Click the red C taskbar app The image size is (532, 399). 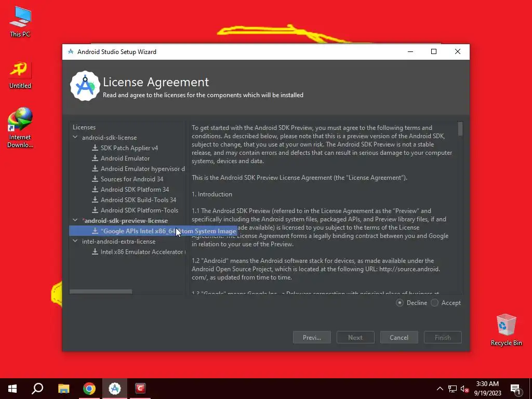(x=140, y=389)
